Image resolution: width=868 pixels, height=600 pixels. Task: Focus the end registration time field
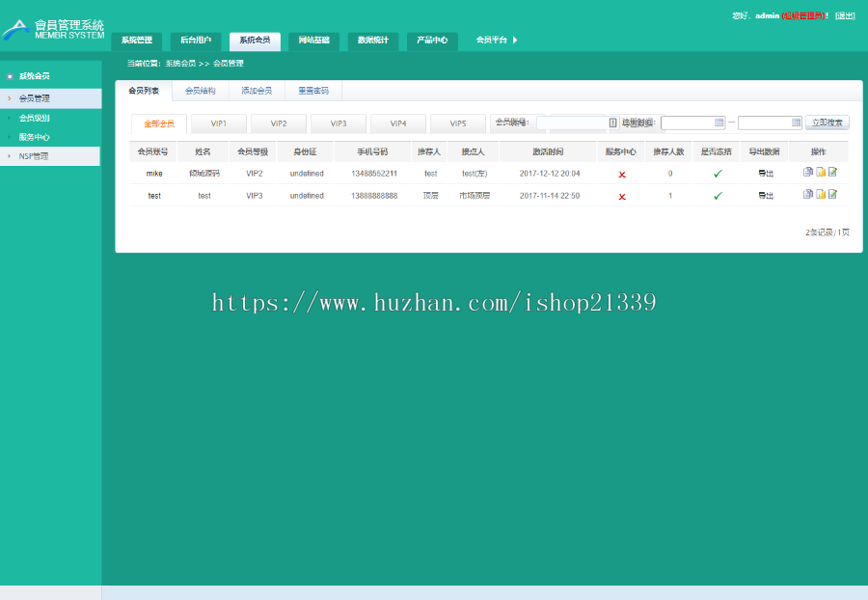pos(770,123)
